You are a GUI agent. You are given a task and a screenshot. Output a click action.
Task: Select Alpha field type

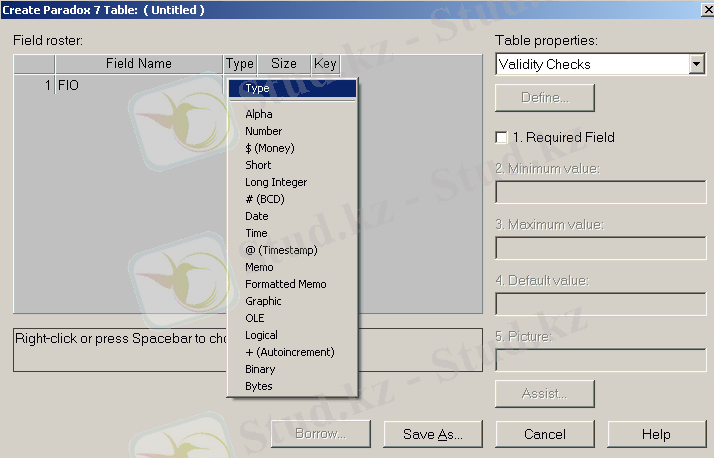point(292,114)
